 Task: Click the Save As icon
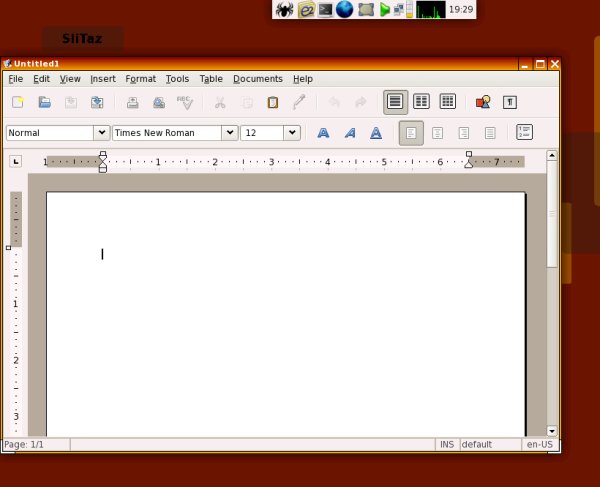click(x=97, y=102)
